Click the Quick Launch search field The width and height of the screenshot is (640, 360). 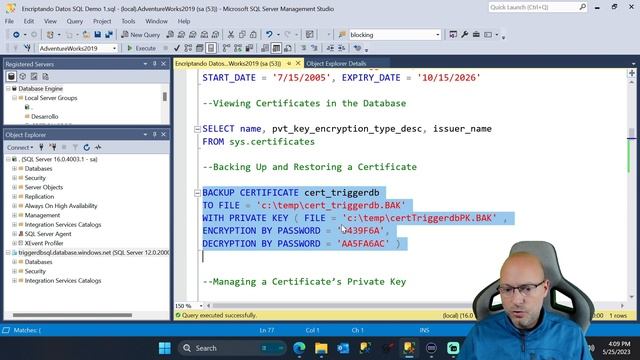[538, 7]
